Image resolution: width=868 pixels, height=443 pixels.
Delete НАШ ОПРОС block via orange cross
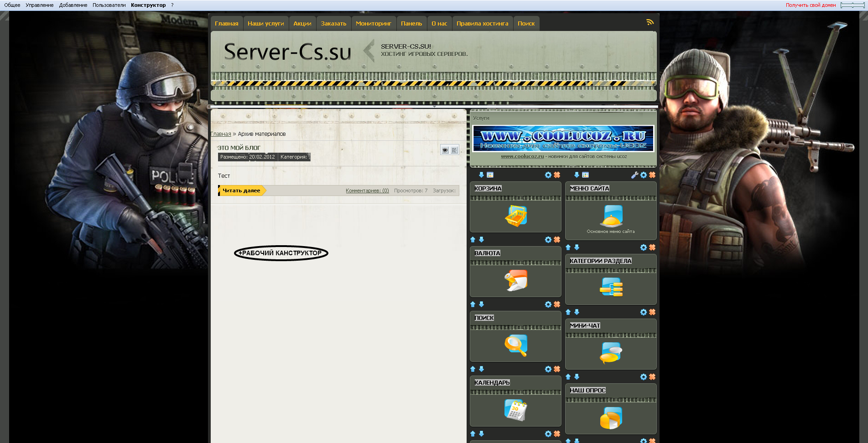pyautogui.click(x=652, y=377)
